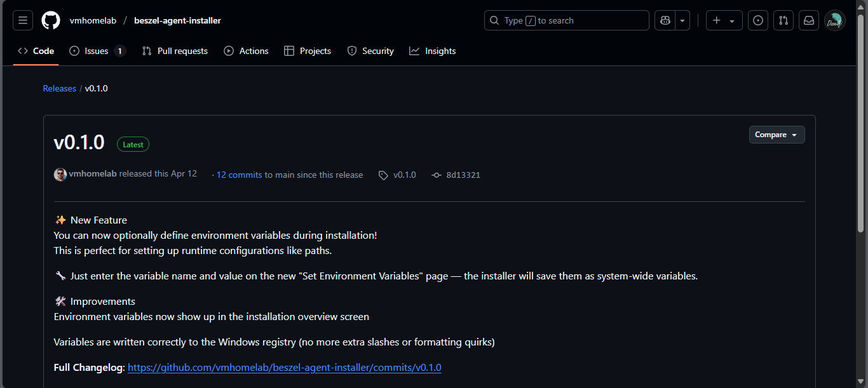This screenshot has height=388, width=868.
Task: Click the Type / to search field
Action: click(566, 20)
